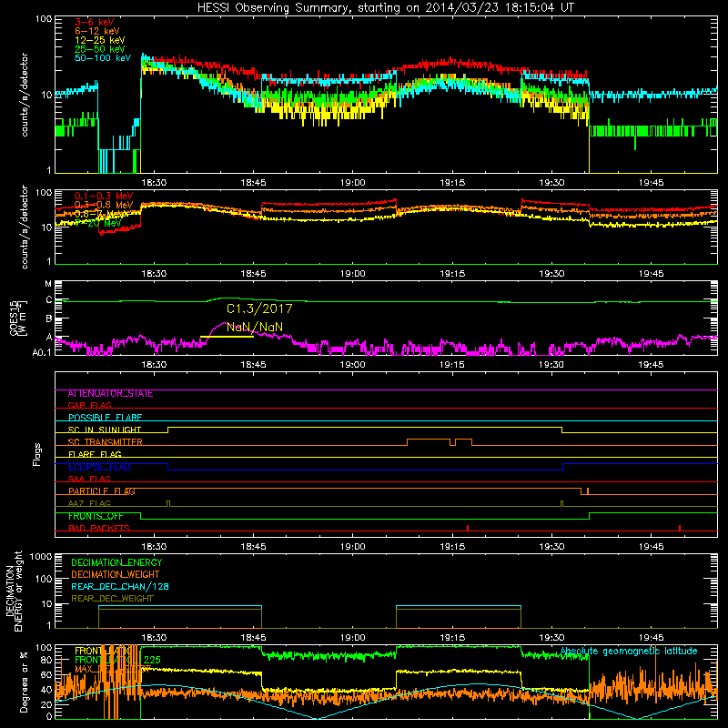Click the yellow flare duration bar under C1.3
The image size is (728, 728).
click(x=227, y=336)
